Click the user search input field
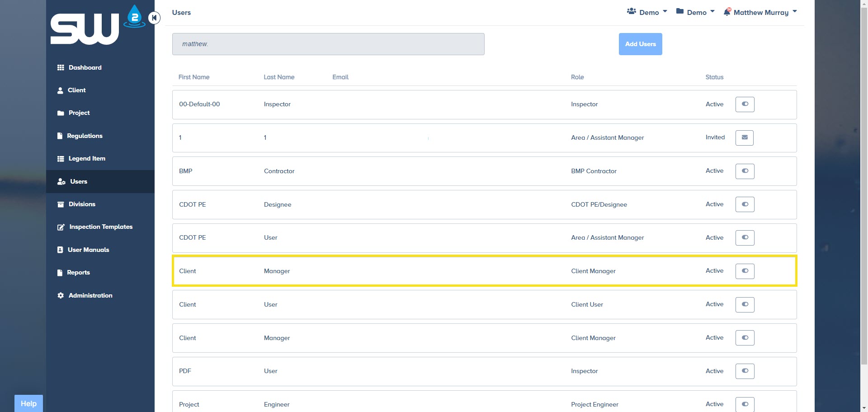 point(328,44)
